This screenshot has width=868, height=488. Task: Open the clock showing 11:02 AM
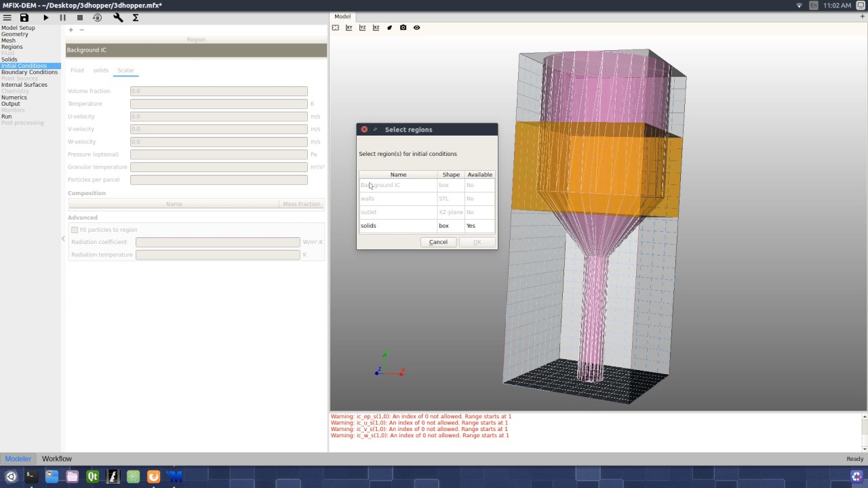coord(837,5)
